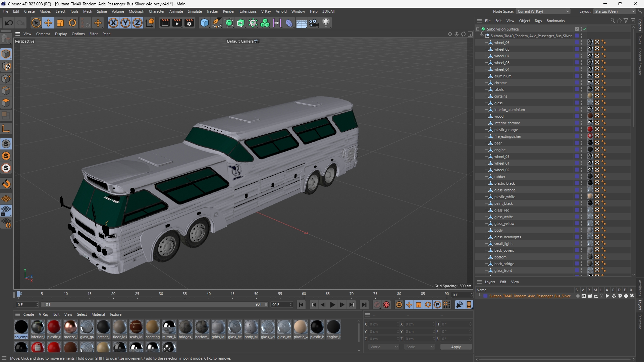
Task: Activate the Rotate tool
Action: 72,23
